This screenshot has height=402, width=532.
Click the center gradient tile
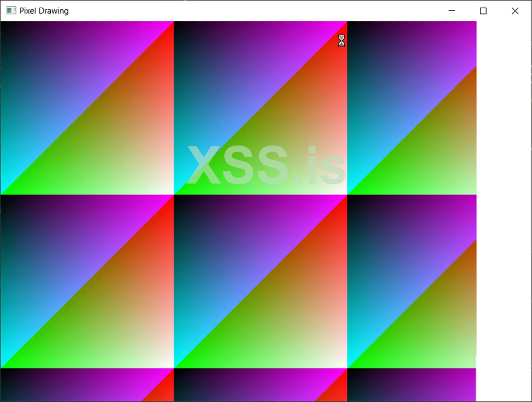pos(260,281)
